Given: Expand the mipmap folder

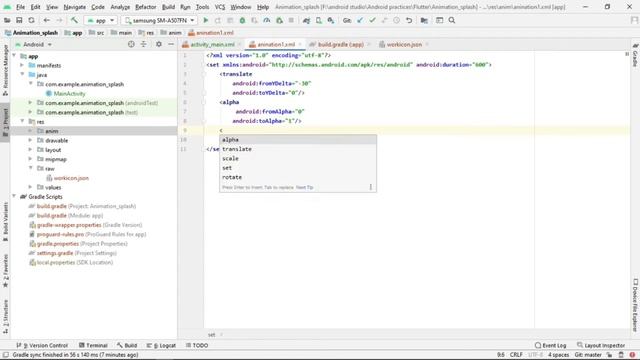Looking at the screenshot, I should tap(30, 159).
